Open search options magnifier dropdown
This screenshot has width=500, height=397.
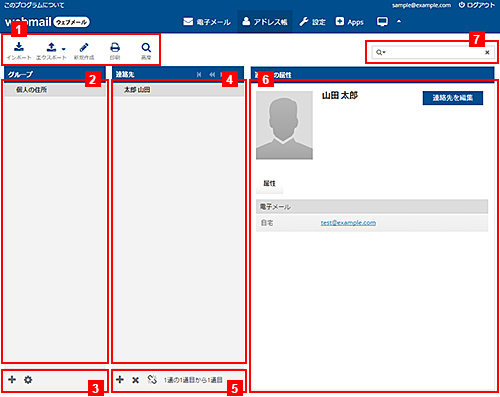click(x=380, y=52)
